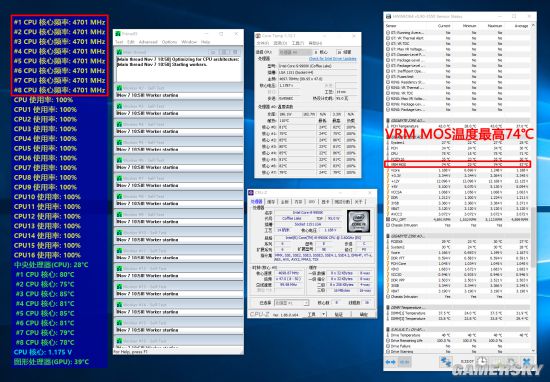The height and width of the screenshot is (382, 550).
Task: Click Prime95 green icon in title bar
Action: (x=118, y=34)
